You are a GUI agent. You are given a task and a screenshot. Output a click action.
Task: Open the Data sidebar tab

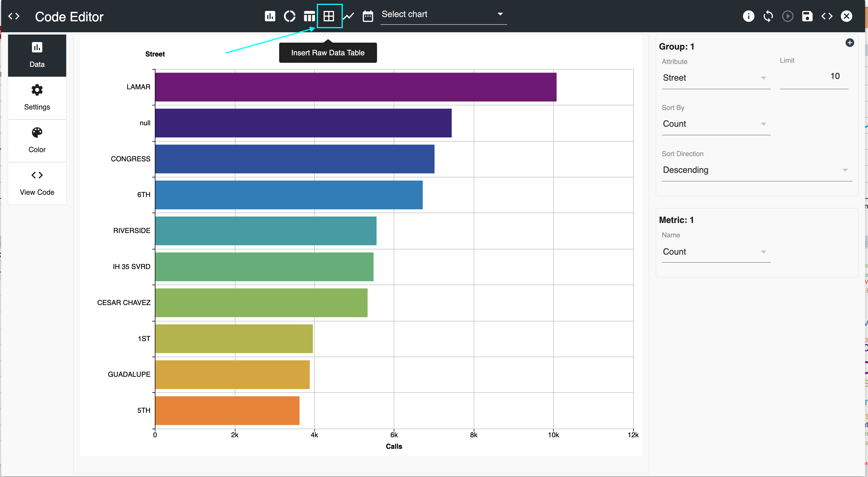(37, 55)
